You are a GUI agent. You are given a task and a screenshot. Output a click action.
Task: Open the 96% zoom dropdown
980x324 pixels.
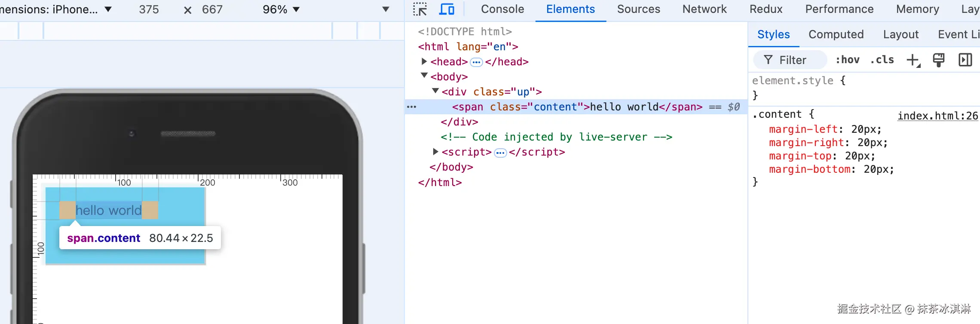pyautogui.click(x=281, y=9)
